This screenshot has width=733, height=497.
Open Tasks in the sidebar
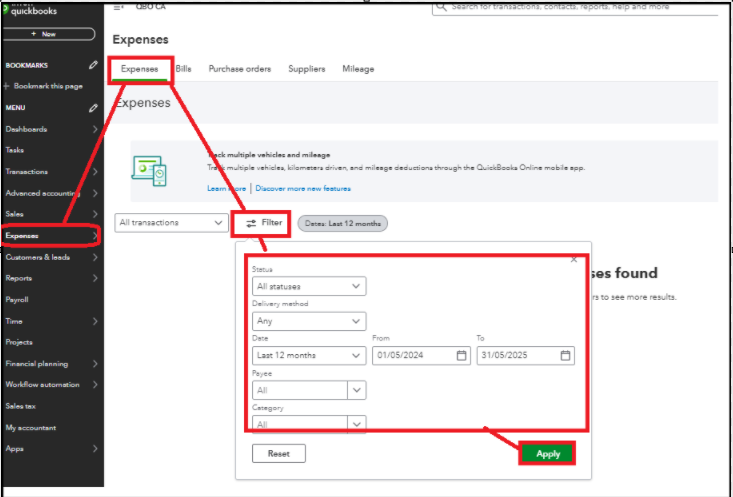point(14,150)
